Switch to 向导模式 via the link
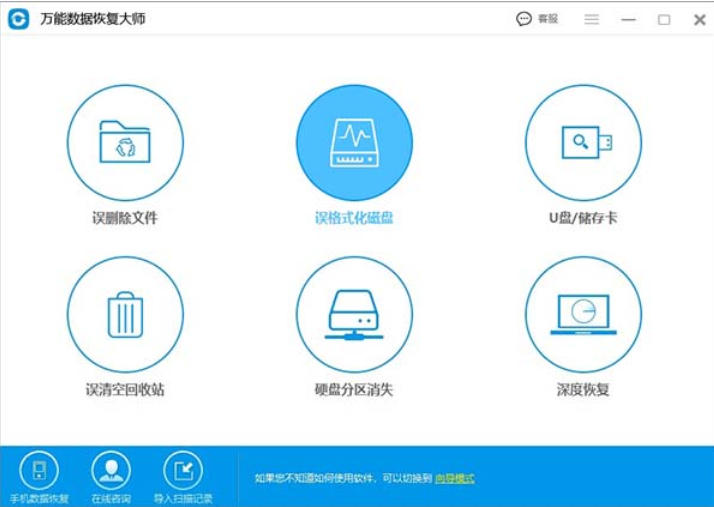The image size is (714, 507). (x=455, y=478)
